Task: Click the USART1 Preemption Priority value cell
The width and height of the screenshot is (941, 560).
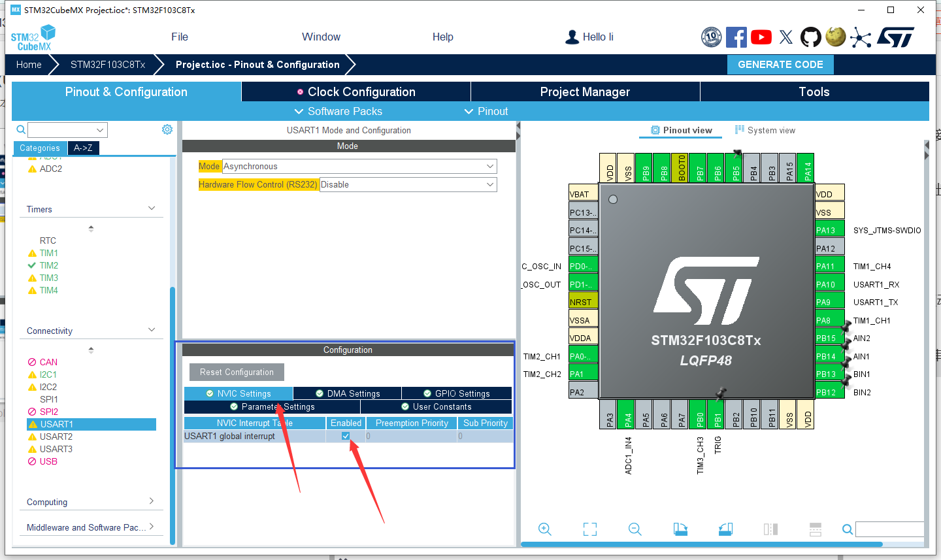Action: [410, 436]
